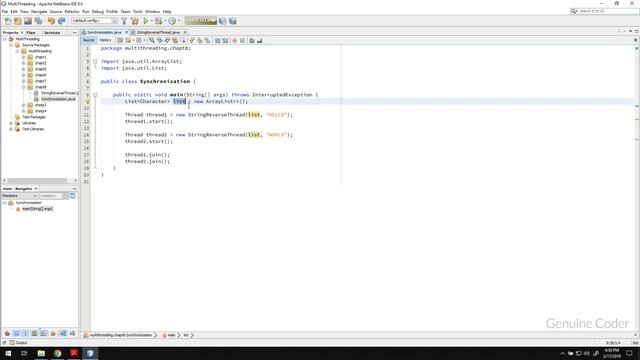Toggle the Source editor view button
The height and width of the screenshot is (360, 640).
click(x=88, y=40)
